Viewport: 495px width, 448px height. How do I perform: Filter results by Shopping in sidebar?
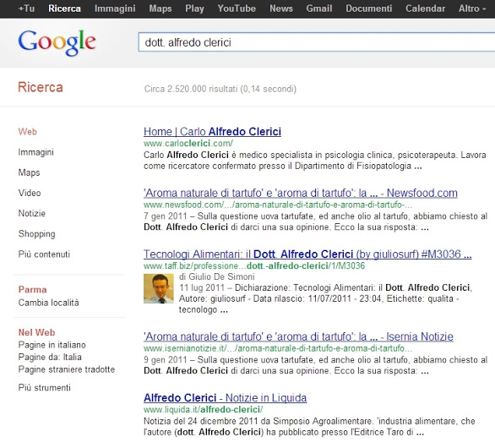coord(36,234)
